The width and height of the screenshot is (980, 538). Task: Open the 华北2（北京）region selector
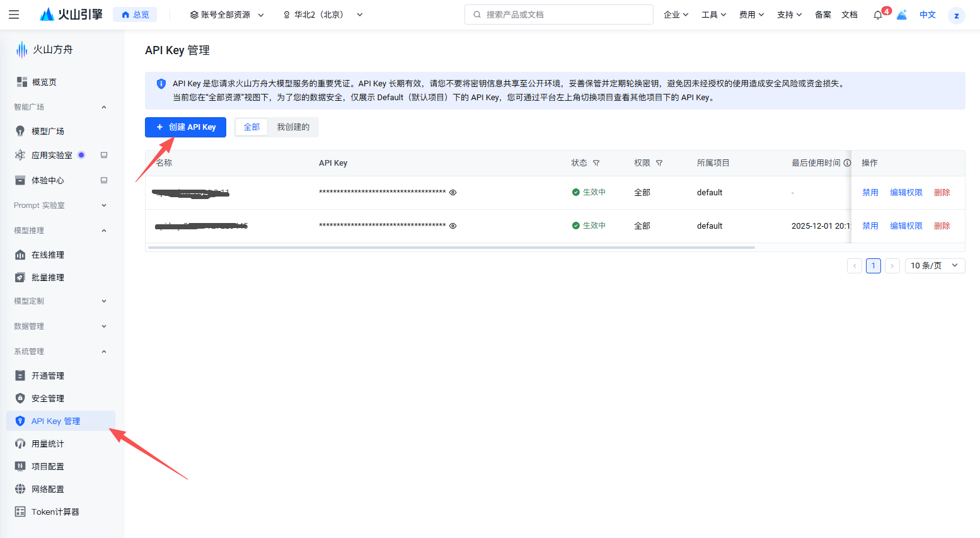[x=323, y=14]
